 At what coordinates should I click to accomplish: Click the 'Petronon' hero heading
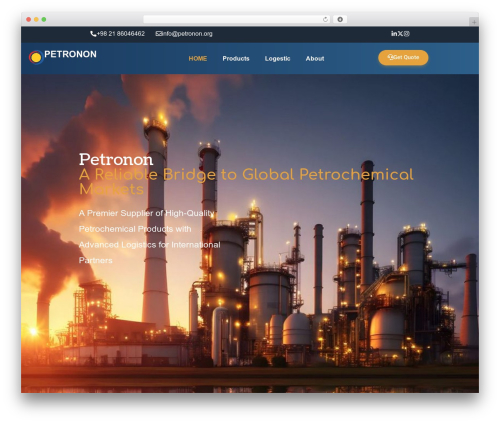point(116,159)
